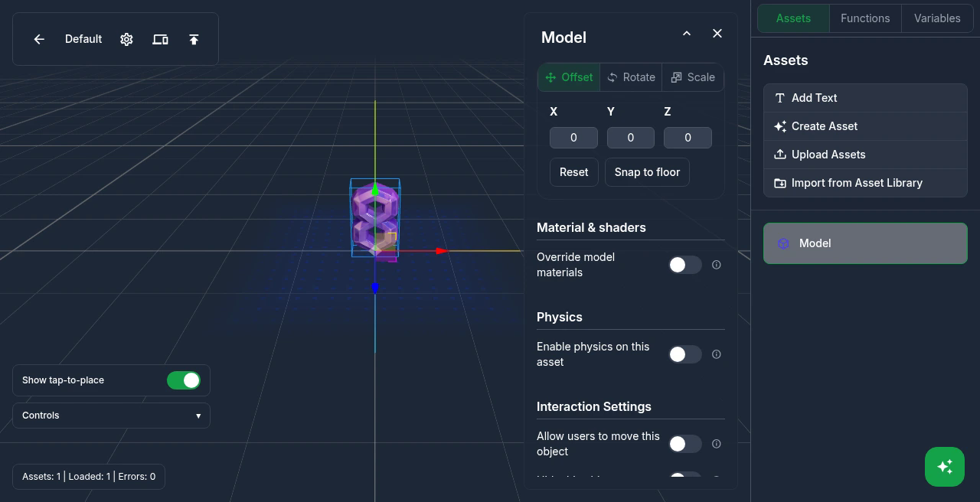Switch to the Functions tab

pos(865,18)
